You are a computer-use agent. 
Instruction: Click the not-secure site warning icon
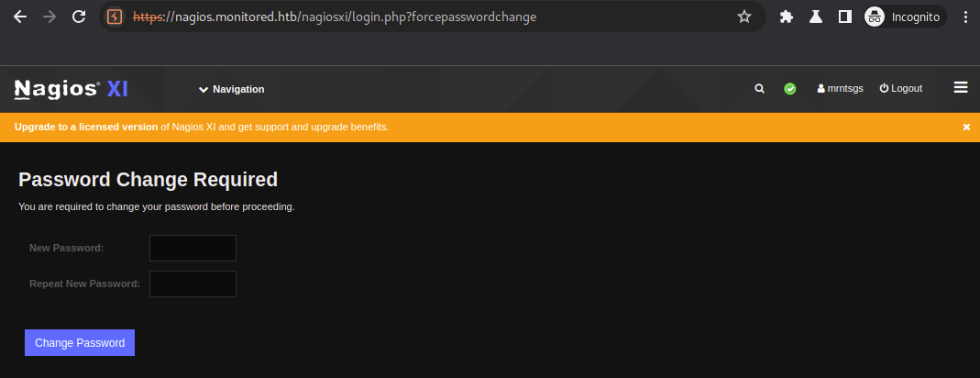coord(115,17)
